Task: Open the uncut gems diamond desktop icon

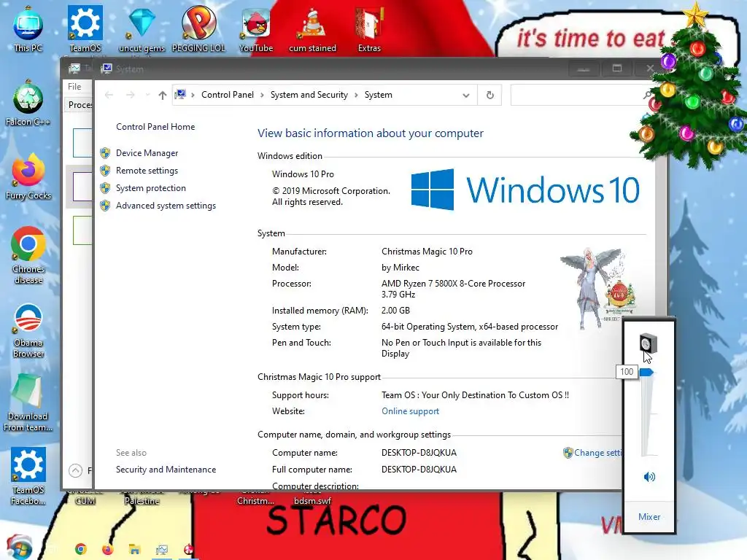Action: point(142,29)
